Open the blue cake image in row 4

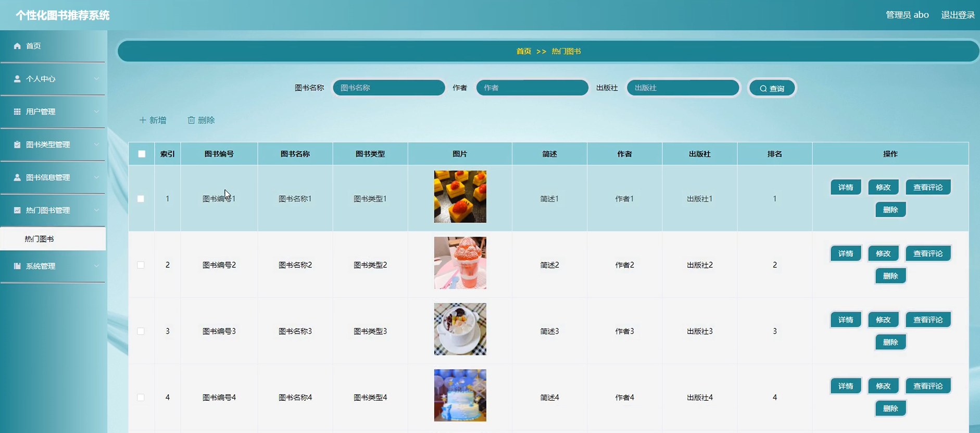460,395
